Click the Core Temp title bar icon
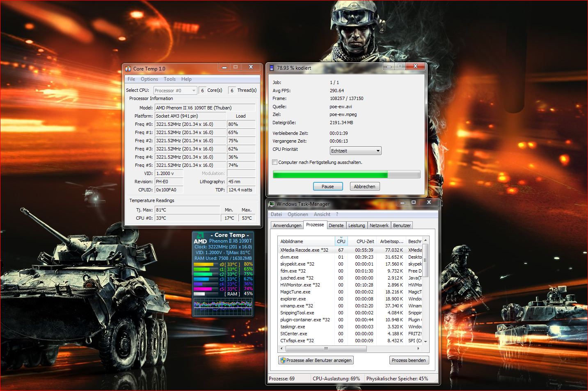Screen dimensions: 588x391 click(128, 69)
